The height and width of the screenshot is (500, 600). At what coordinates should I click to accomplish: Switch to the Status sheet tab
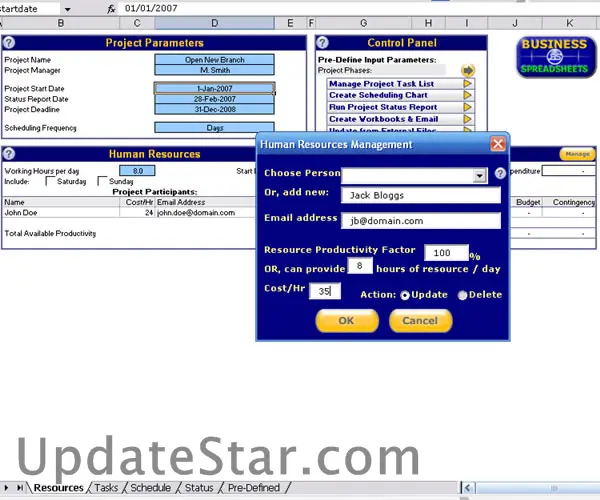[x=199, y=488]
